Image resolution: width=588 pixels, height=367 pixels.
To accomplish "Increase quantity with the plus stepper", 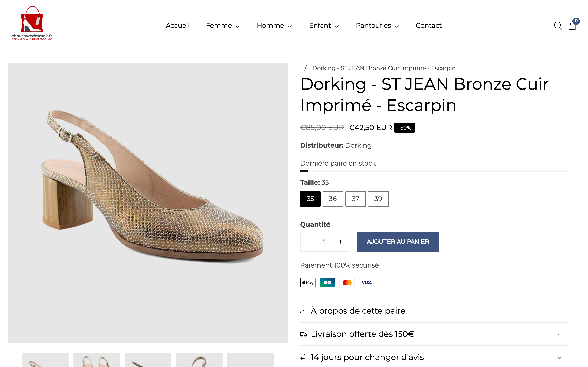I will [x=340, y=242].
